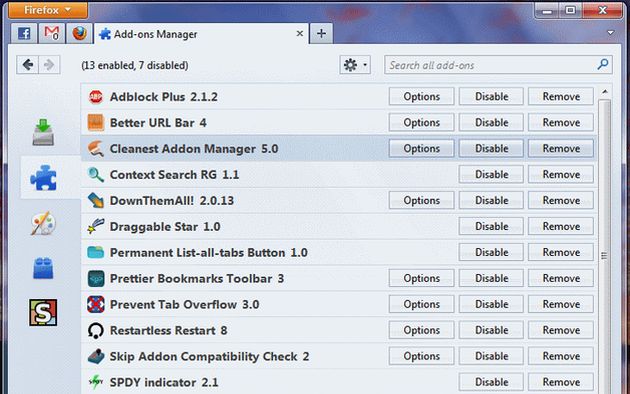Screen dimensions: 630x394
Task: Open Options for Prettier Bookmarks Toolbar
Action: (421, 278)
